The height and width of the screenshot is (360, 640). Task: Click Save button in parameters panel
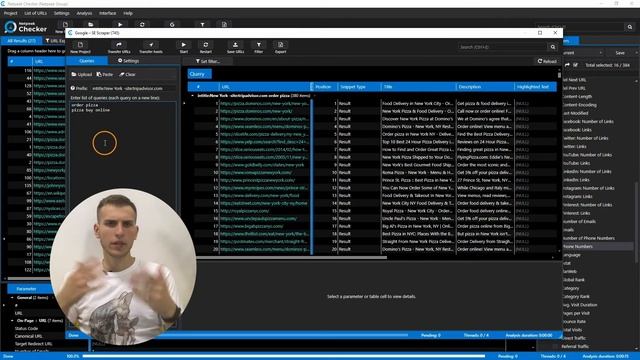click(x=620, y=53)
